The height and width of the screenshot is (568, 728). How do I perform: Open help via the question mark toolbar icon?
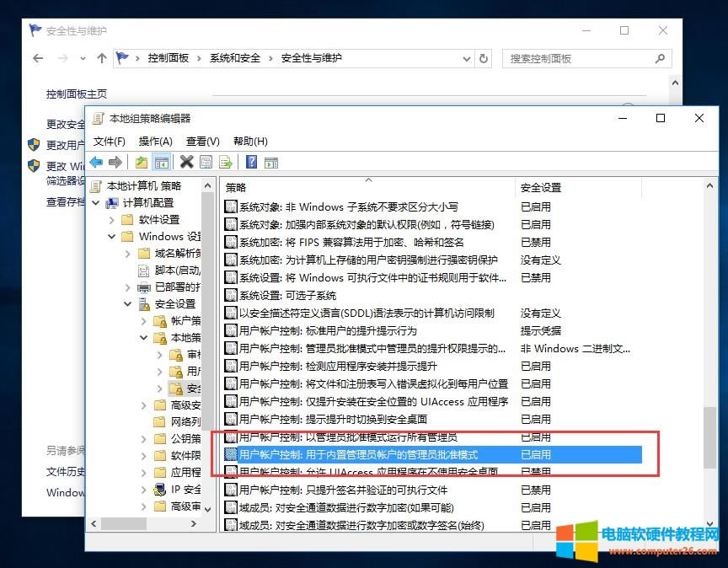coord(252,161)
